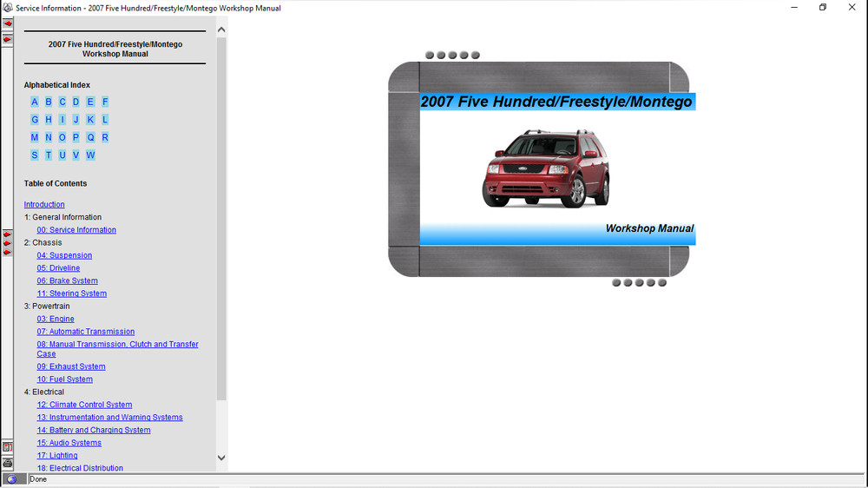The width and height of the screenshot is (868, 488).
Task: Click the 'Workshop Manual' cover banner text
Action: [x=649, y=228]
